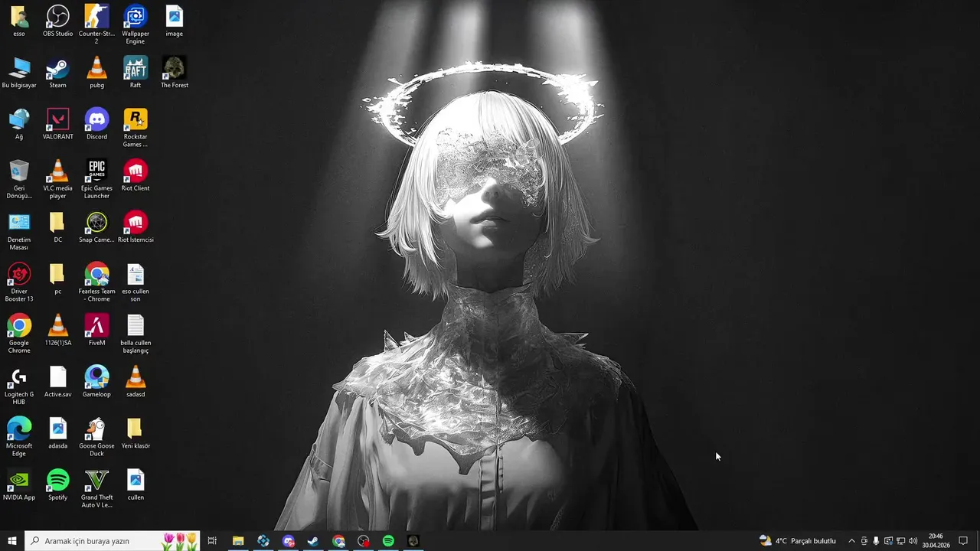The width and height of the screenshot is (980, 551).
Task: Launch Gameloop desktop shortcut
Action: coord(96,380)
